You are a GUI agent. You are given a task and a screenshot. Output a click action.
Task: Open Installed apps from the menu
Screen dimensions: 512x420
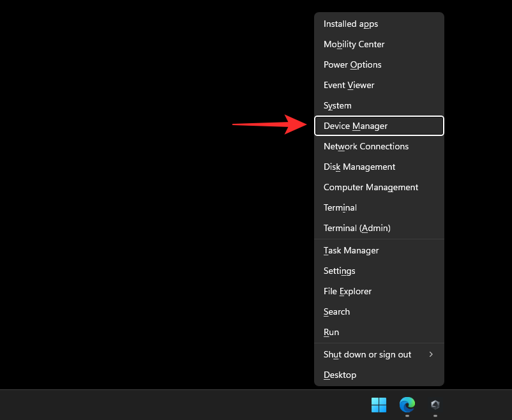[350, 24]
